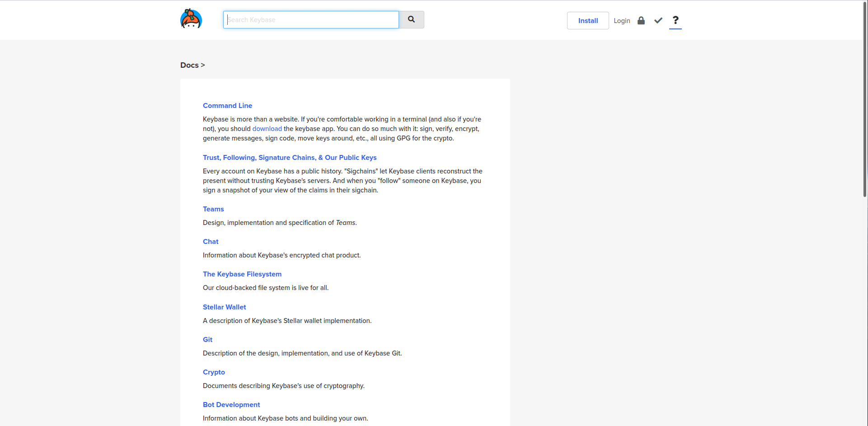Open the Command Line docs section
The width and height of the screenshot is (868, 426).
coord(227,106)
